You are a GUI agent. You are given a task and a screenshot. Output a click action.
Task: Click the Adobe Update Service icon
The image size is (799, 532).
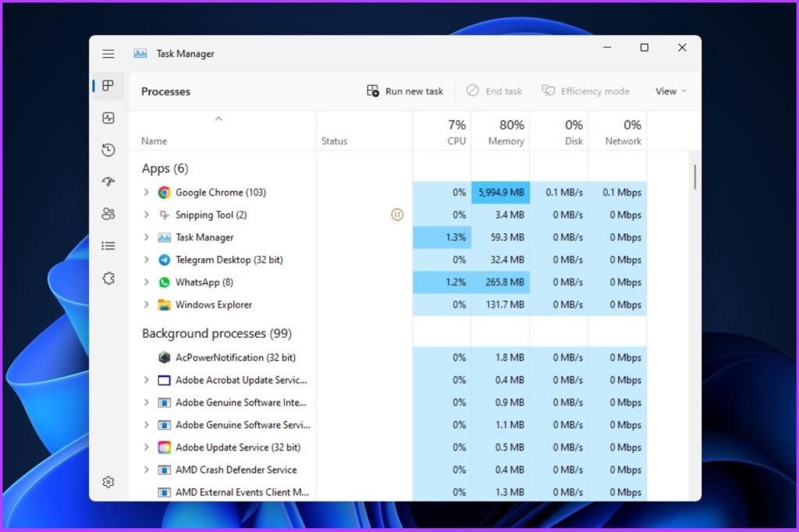pyautogui.click(x=164, y=448)
